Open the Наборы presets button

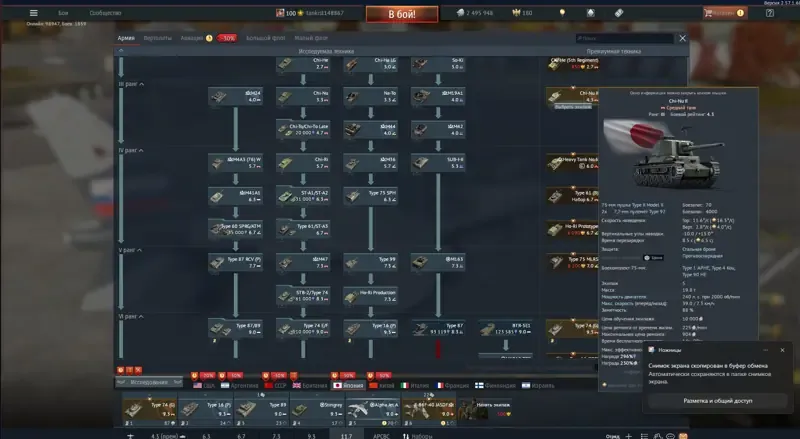click(x=418, y=436)
